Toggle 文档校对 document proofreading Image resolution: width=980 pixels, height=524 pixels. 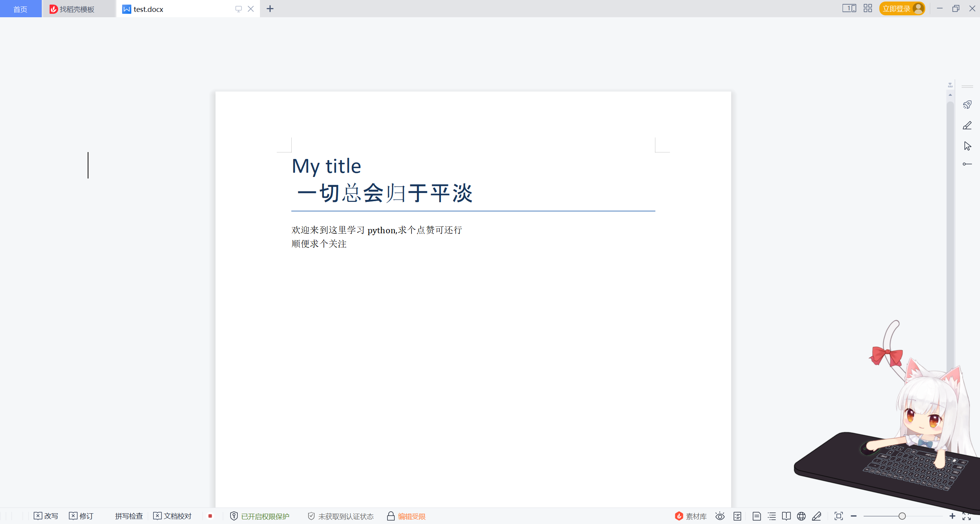[172, 516]
